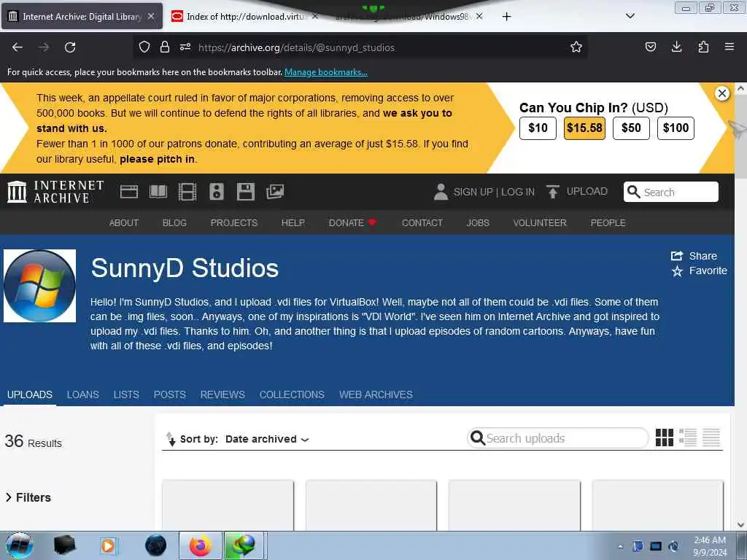This screenshot has height=560, width=747.
Task: Switch to the Reviews tab
Action: pos(222,394)
